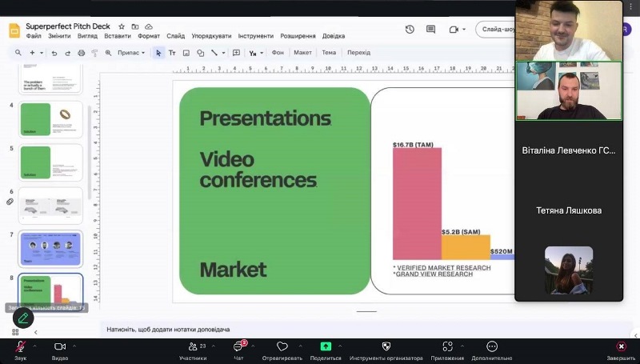Open the Participants panel icon
This screenshot has height=364, width=640.
coord(193,346)
